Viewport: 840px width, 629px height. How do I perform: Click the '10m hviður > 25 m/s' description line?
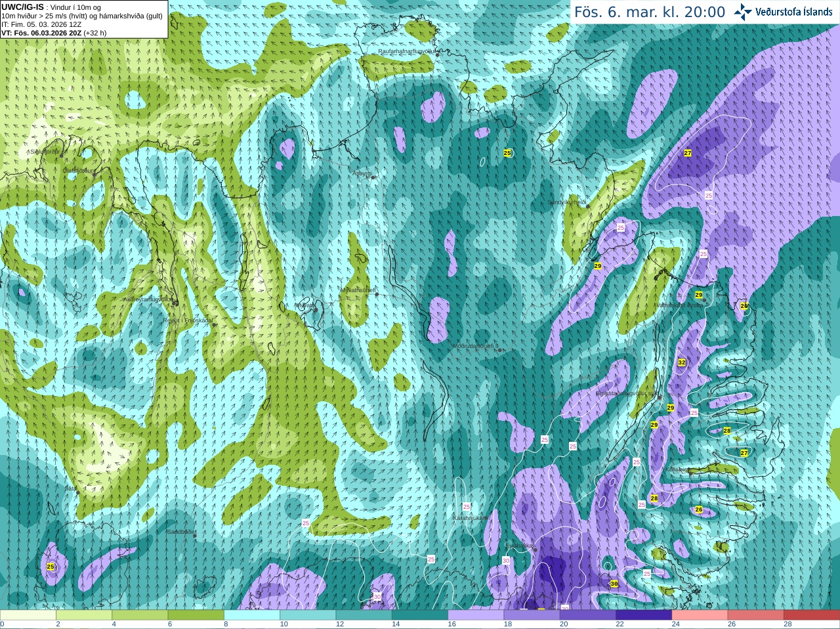[82, 16]
